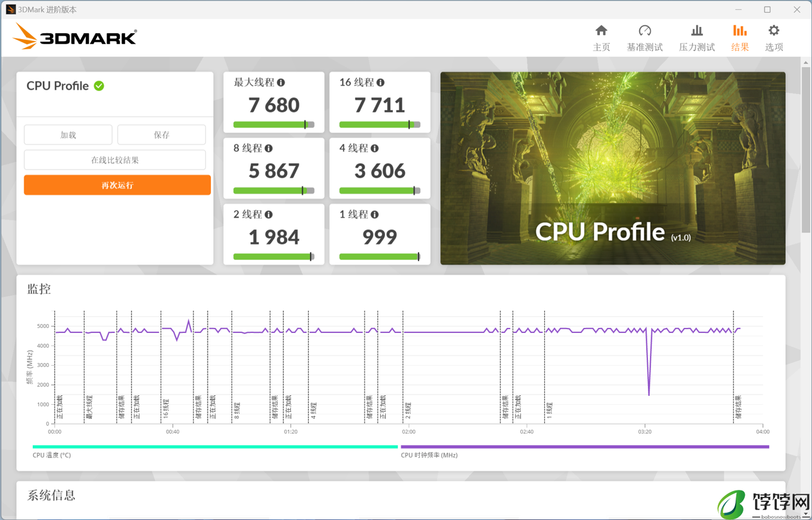The image size is (812, 520).
Task: Click the 999 single thread score
Action: (379, 237)
